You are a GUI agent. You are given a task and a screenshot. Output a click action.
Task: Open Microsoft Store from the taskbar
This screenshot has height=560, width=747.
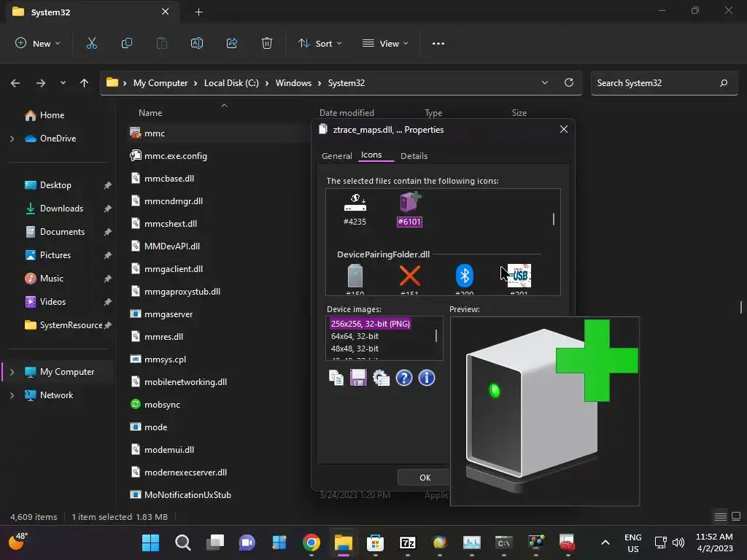click(x=376, y=542)
